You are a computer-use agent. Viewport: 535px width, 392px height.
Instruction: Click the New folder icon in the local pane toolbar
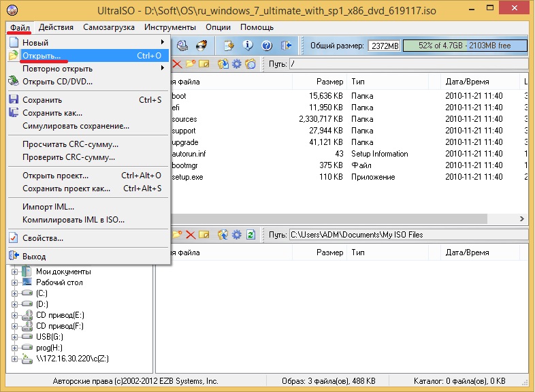pos(177,235)
